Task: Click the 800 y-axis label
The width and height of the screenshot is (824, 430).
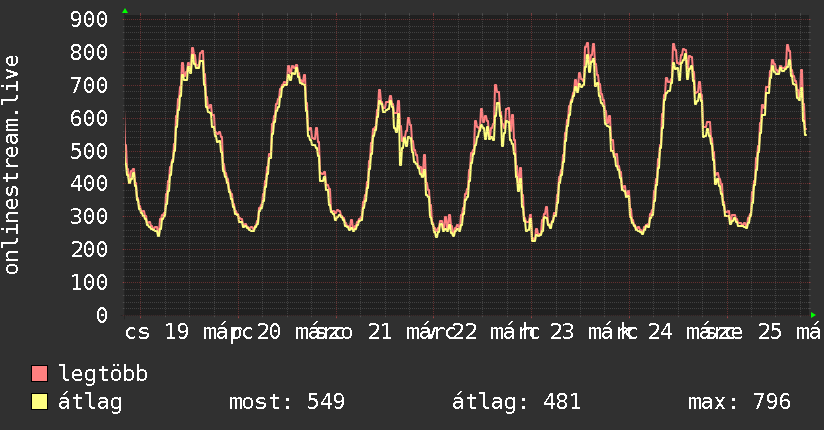Action: coord(89,52)
